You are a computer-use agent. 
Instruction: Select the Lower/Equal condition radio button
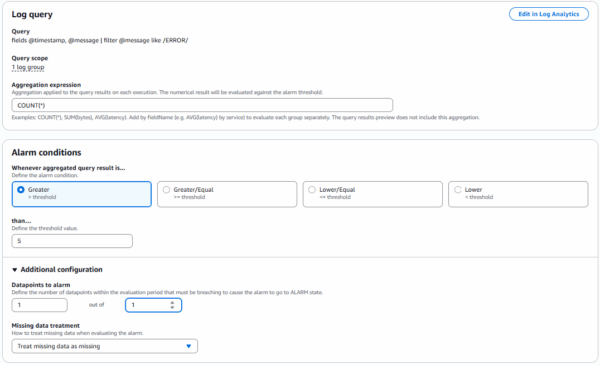(x=312, y=190)
